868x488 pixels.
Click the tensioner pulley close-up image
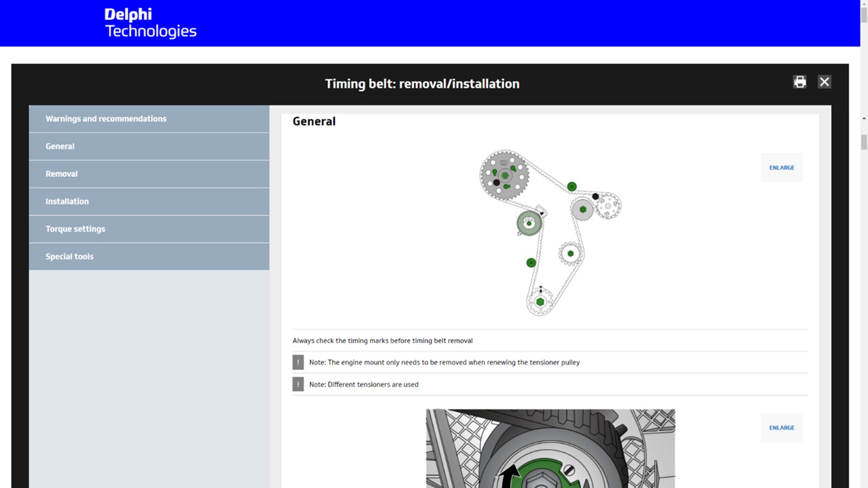pos(550,448)
